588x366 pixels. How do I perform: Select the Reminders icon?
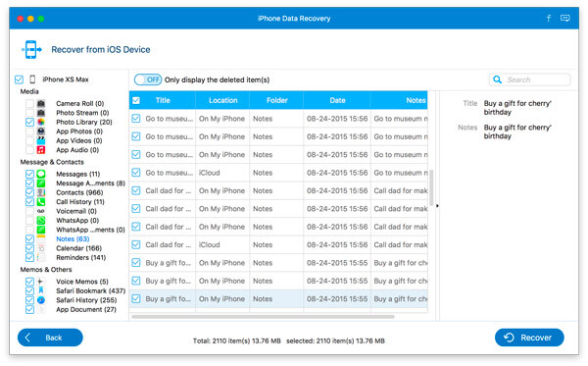[x=41, y=257]
